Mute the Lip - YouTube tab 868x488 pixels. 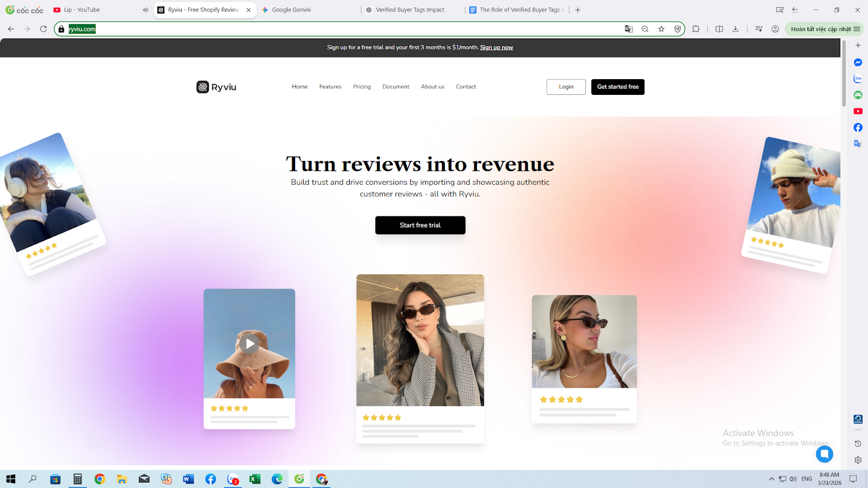coord(145,9)
